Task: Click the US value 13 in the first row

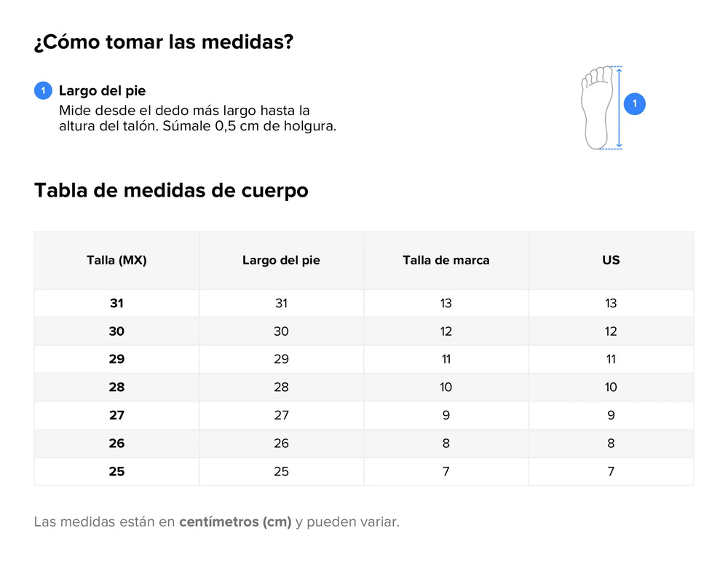Action: click(611, 303)
